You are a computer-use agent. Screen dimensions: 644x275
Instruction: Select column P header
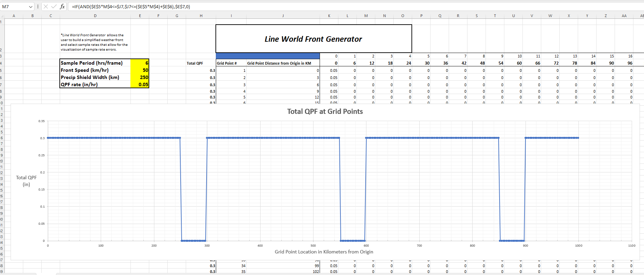tap(421, 16)
